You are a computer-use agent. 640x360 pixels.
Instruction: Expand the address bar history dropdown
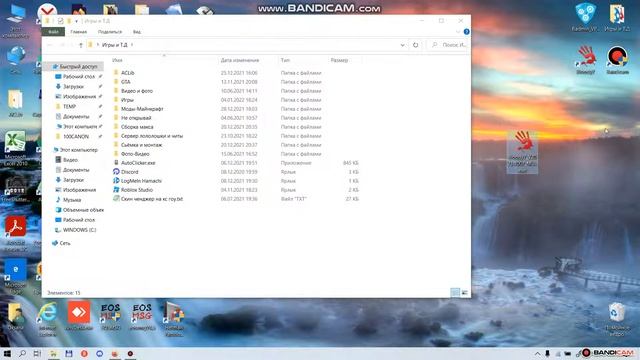(402, 45)
